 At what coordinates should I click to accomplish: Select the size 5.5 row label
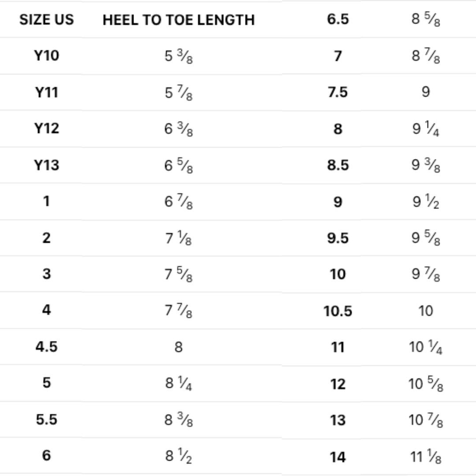[46, 420]
